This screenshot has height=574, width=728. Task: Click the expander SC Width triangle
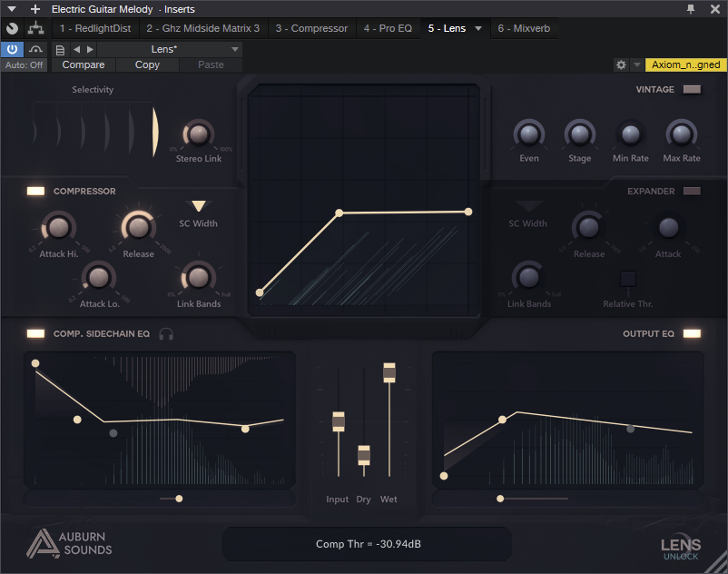pyautogui.click(x=528, y=206)
